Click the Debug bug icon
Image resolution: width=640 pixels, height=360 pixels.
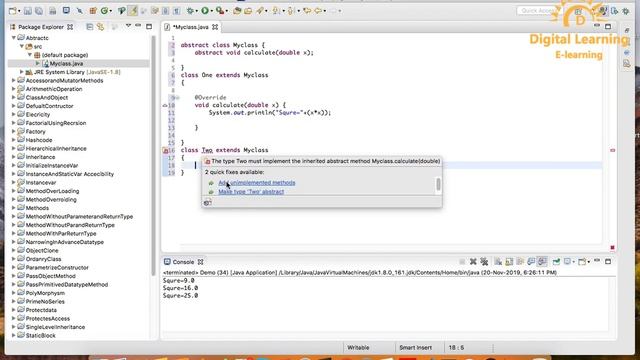click(x=190, y=11)
